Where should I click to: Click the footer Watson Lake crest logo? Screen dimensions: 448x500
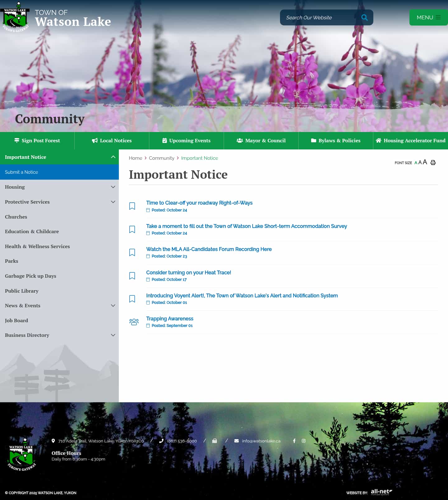coord(21,455)
